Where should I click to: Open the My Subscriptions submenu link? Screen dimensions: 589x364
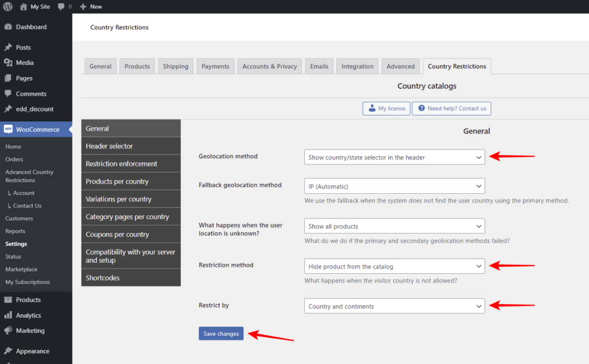point(28,282)
